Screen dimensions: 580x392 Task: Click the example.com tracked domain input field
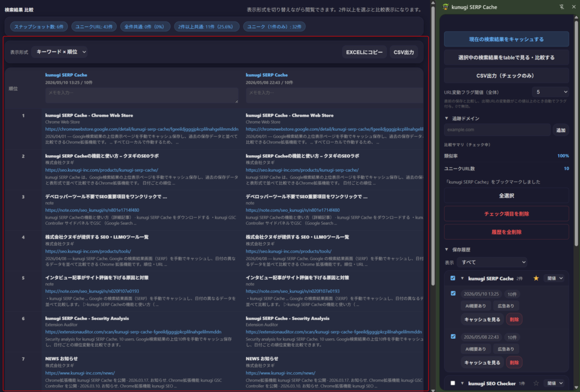click(497, 130)
